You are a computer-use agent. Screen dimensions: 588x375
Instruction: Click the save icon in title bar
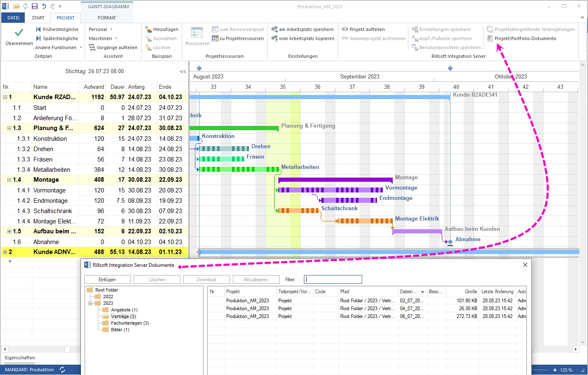click(x=35, y=6)
